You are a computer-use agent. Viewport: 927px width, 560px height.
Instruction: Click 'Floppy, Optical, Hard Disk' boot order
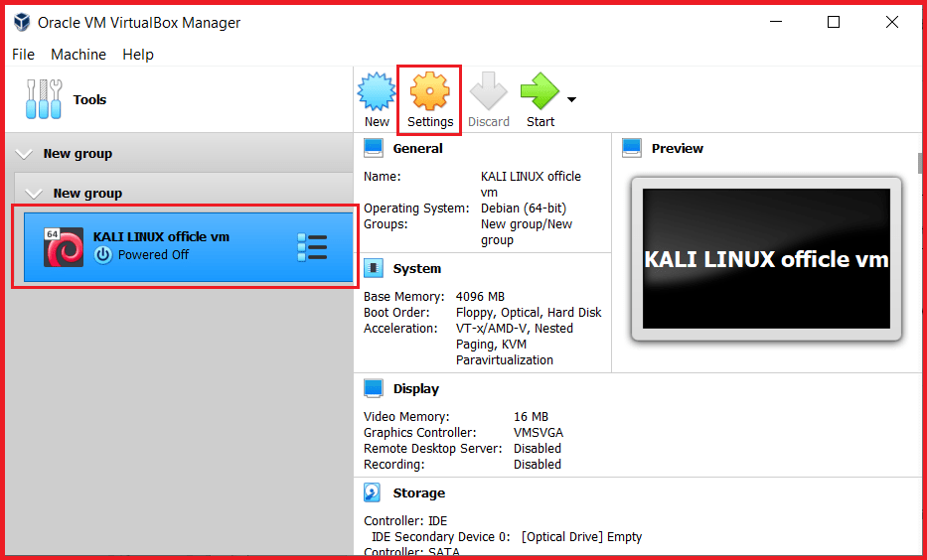[529, 313]
